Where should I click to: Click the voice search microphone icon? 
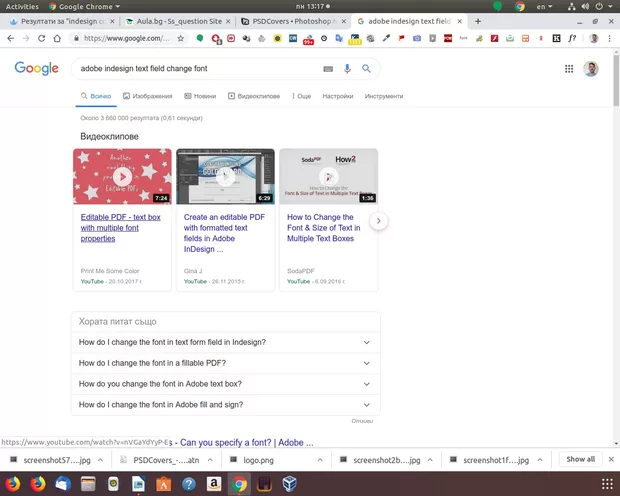[347, 69]
